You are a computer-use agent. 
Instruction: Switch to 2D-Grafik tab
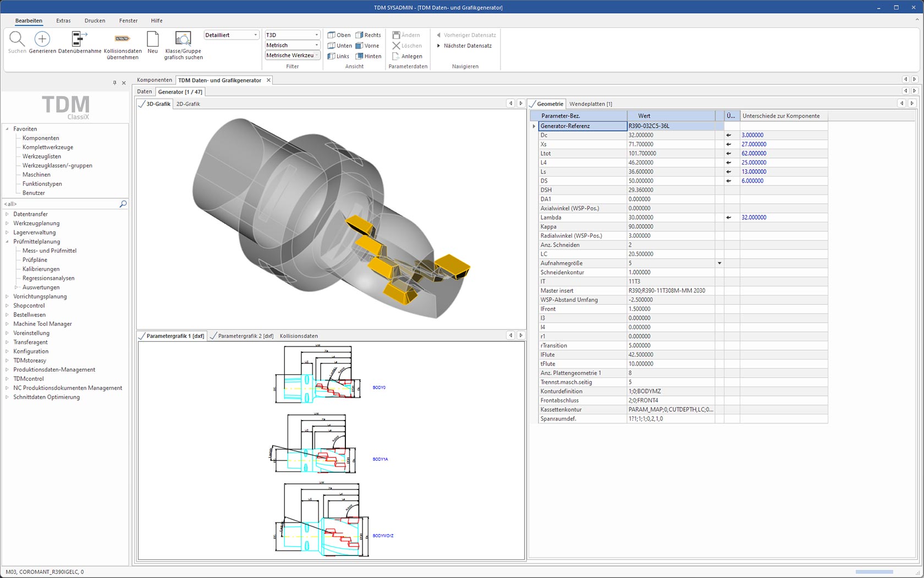188,103
